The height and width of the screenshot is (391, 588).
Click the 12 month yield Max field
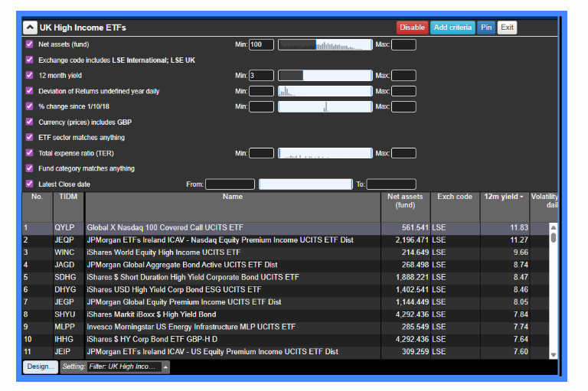point(403,76)
